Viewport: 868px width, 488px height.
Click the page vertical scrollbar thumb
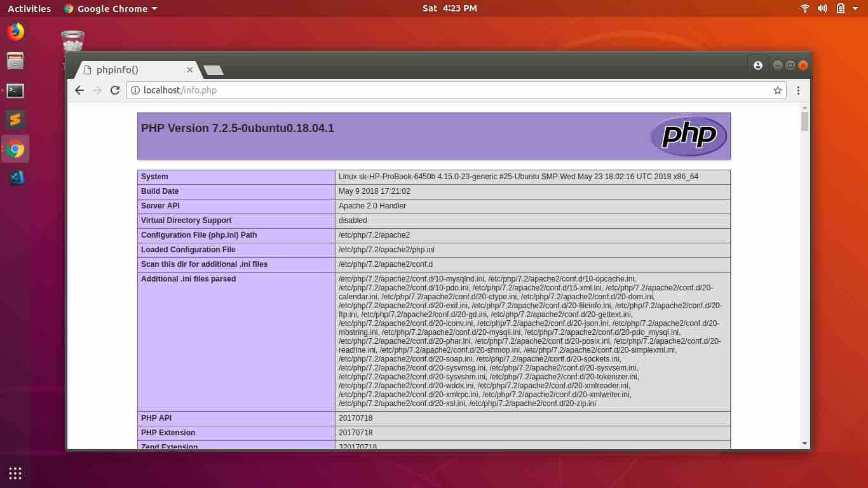pyautogui.click(x=804, y=121)
